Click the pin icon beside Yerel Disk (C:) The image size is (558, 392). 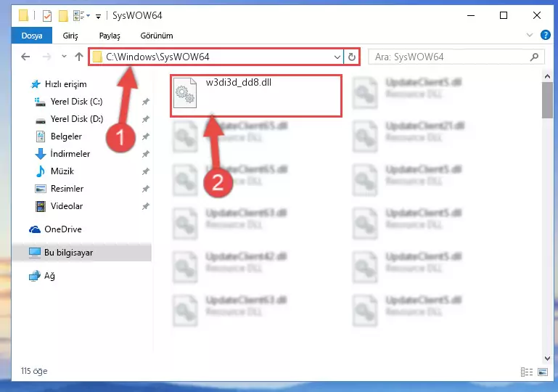pos(146,102)
